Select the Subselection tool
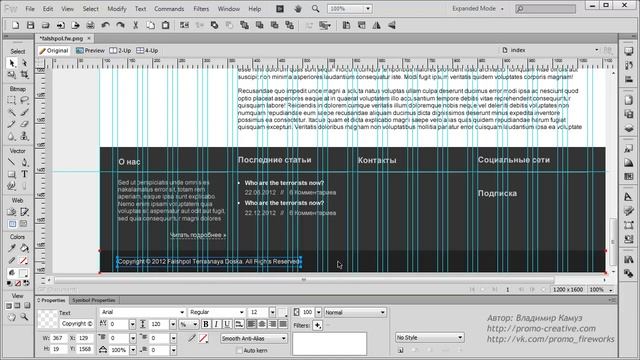The height and width of the screenshot is (360, 640). click(x=24, y=62)
